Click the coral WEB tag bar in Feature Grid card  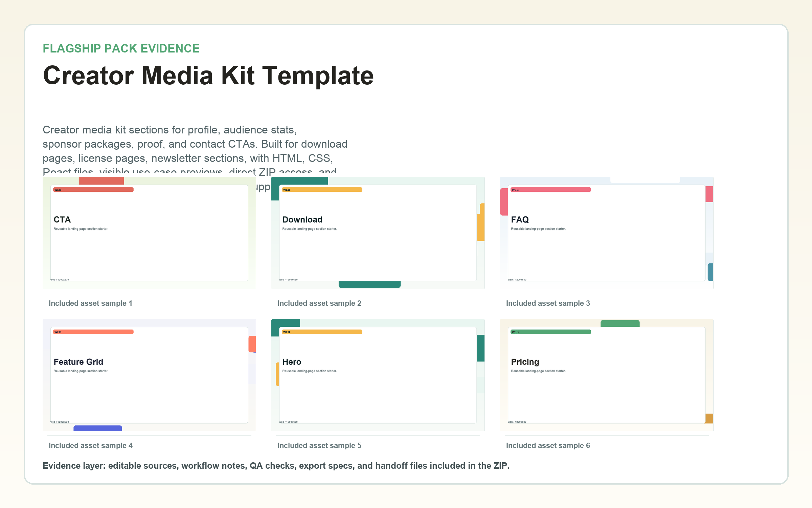[x=93, y=332]
